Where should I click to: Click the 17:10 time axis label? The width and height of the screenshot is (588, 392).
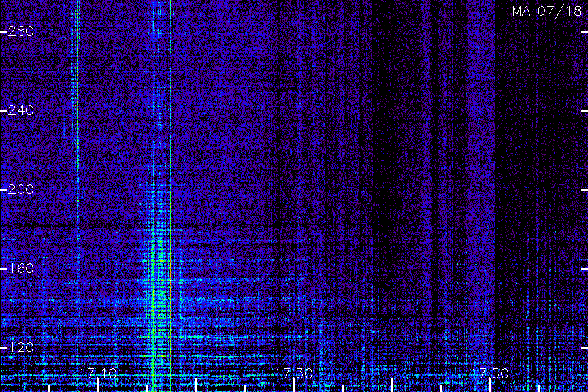click(98, 374)
